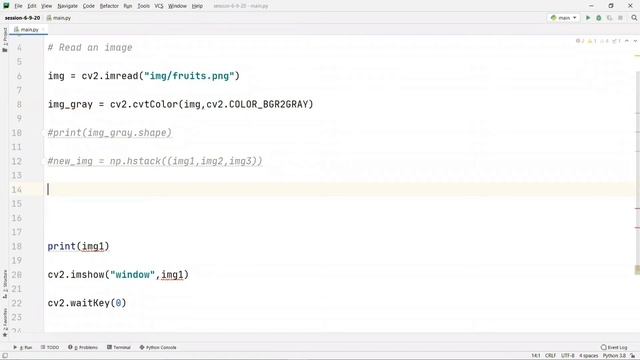Click cv2.COLOR_BGR2GRAY on line 8
The width and height of the screenshot is (640, 360).
tap(257, 104)
